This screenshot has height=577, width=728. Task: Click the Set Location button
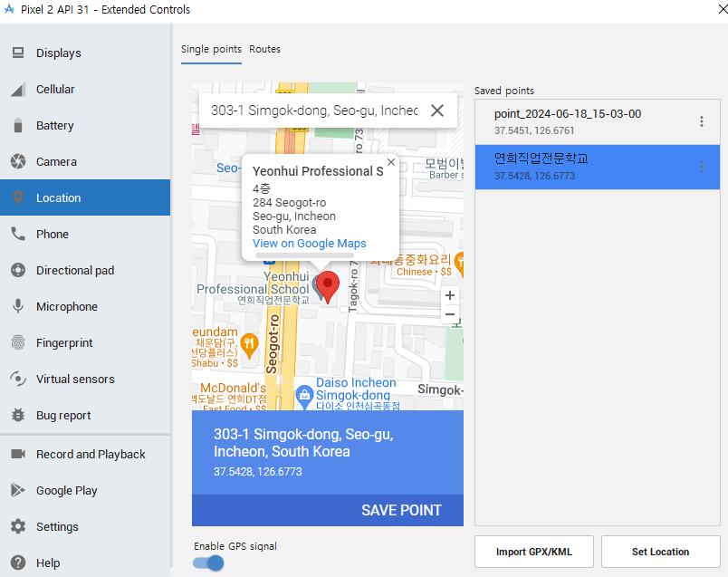coord(660,552)
